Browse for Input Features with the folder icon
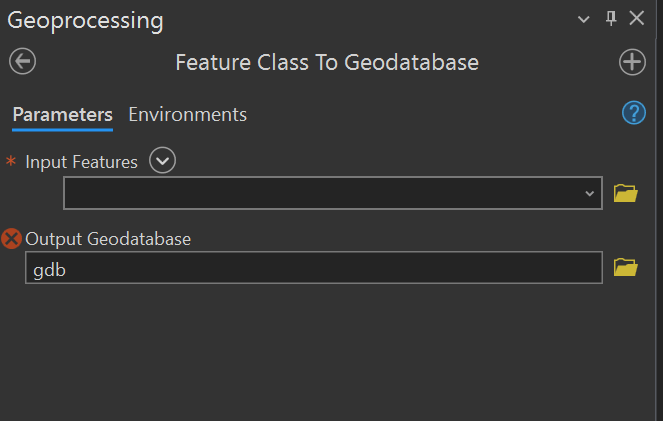 [625, 193]
